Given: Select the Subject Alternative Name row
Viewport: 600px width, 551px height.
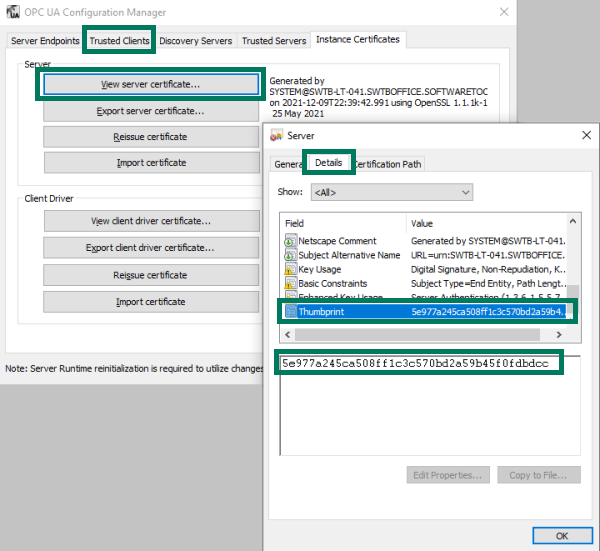Looking at the screenshot, I should 426,255.
